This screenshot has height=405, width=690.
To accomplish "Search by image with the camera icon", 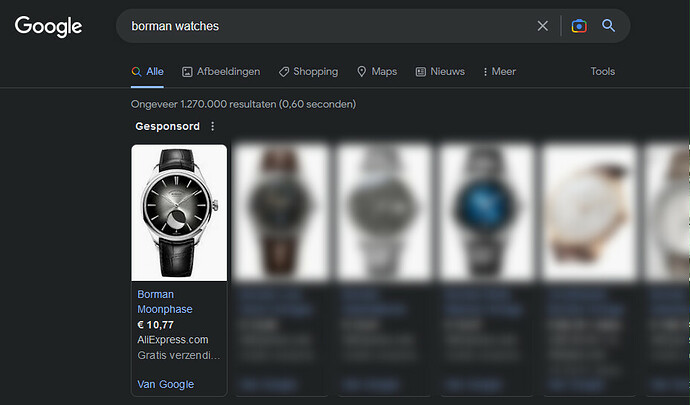I will [x=579, y=26].
